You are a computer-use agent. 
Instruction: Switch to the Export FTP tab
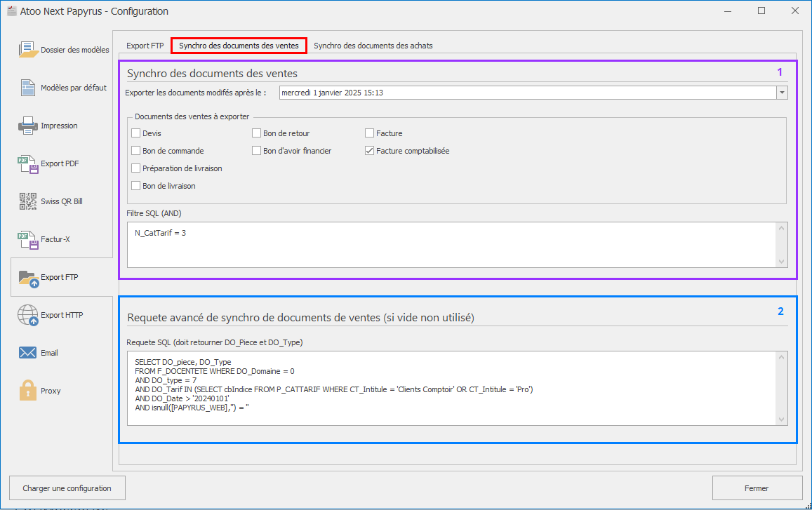(145, 46)
